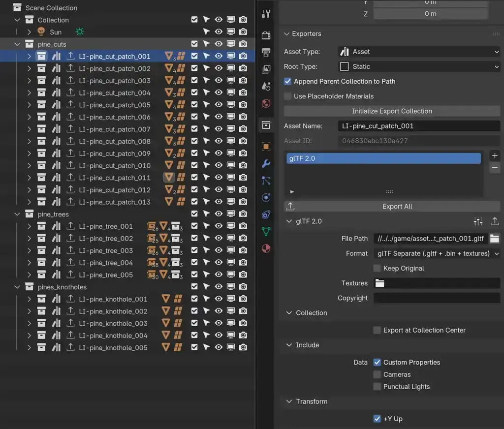Click the add exporter plus icon
Screen dimensions: 504x429
pyautogui.click(x=495, y=155)
